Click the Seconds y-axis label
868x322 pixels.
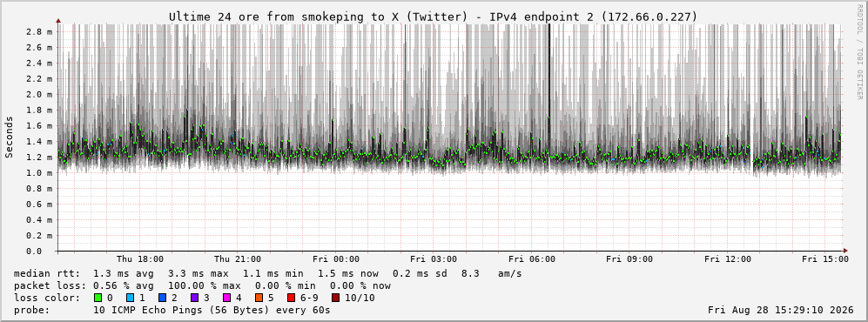(9, 138)
